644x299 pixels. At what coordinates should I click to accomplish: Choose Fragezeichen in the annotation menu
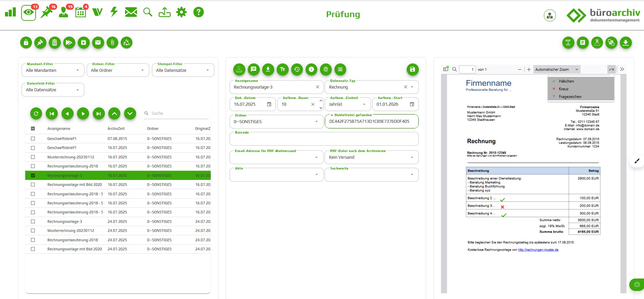click(570, 97)
